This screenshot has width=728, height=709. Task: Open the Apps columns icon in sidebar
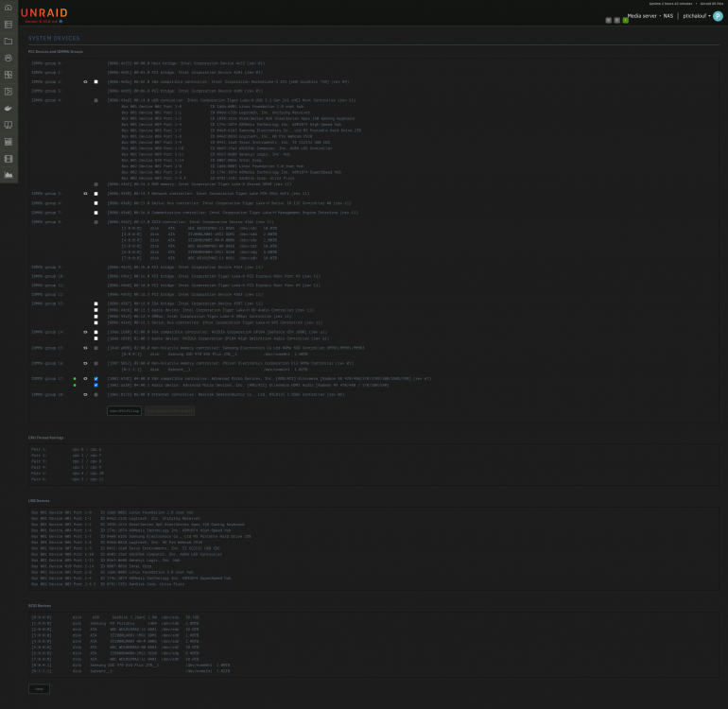[9, 142]
